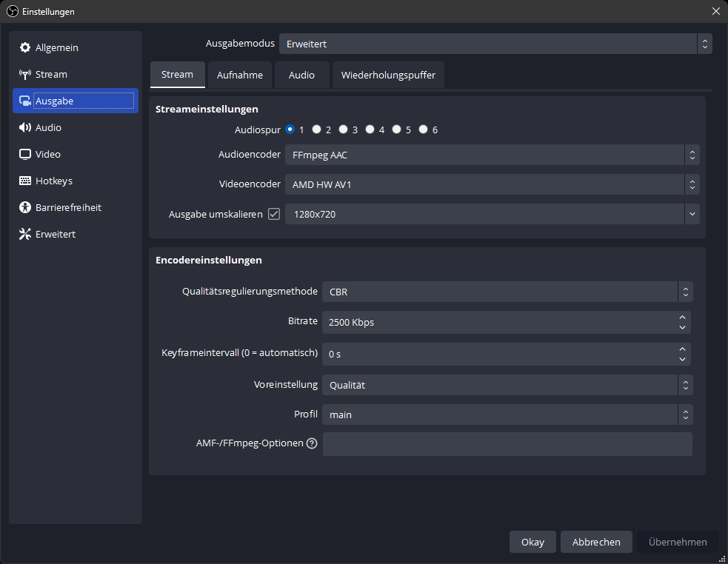Click the Übernehmen button

(678, 542)
